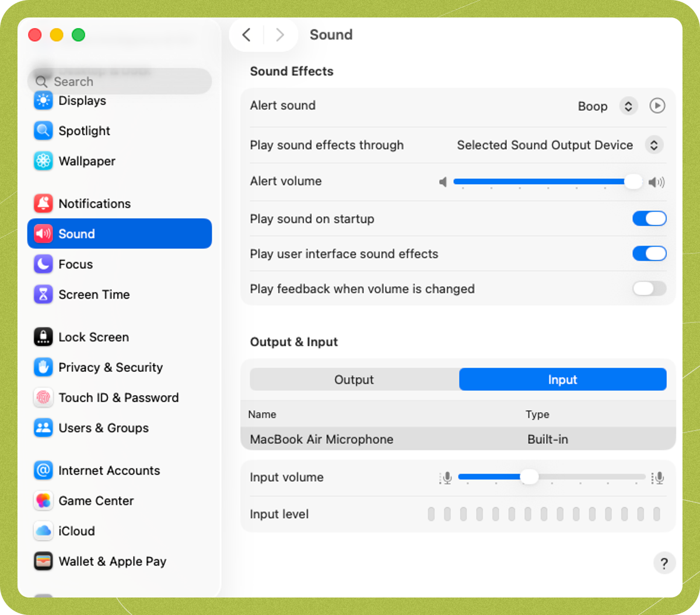The width and height of the screenshot is (700, 615).
Task: Click the Users & Groups icon
Action: click(43, 428)
